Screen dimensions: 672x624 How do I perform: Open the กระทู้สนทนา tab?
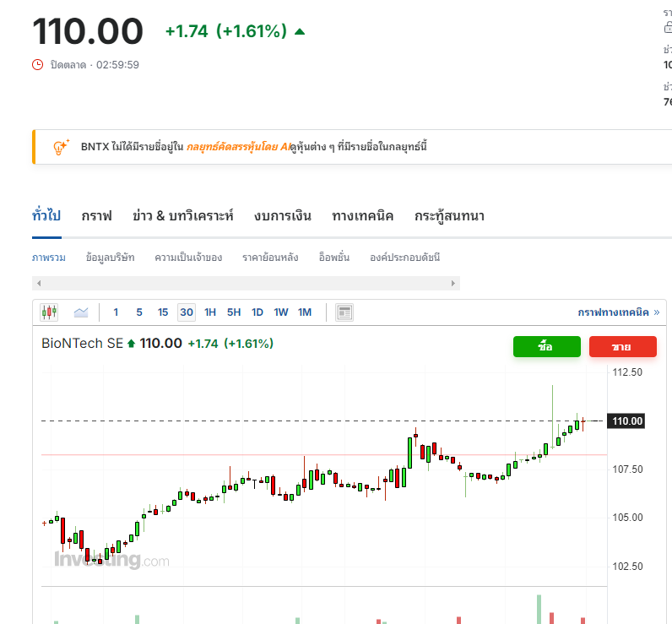[x=450, y=215]
